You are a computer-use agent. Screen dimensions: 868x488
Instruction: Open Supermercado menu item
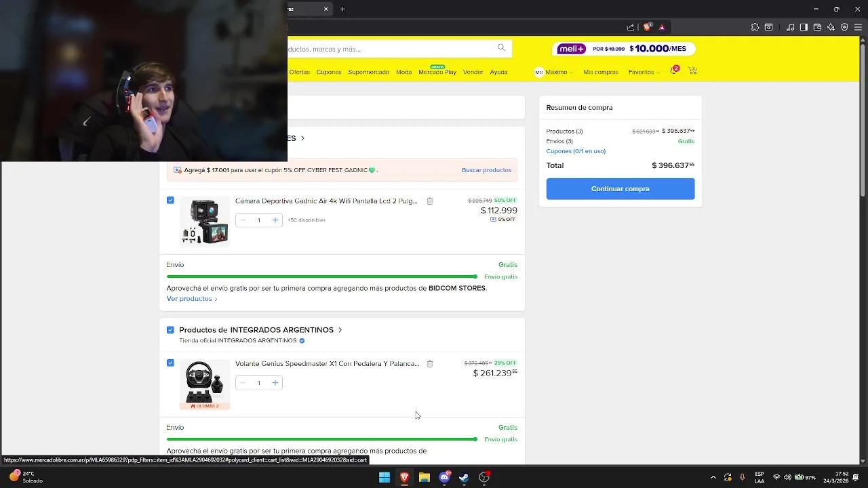coord(369,72)
